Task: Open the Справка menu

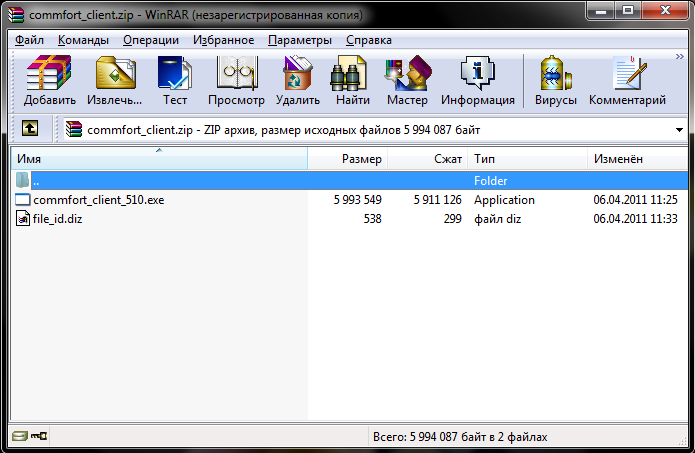Action: click(x=369, y=40)
